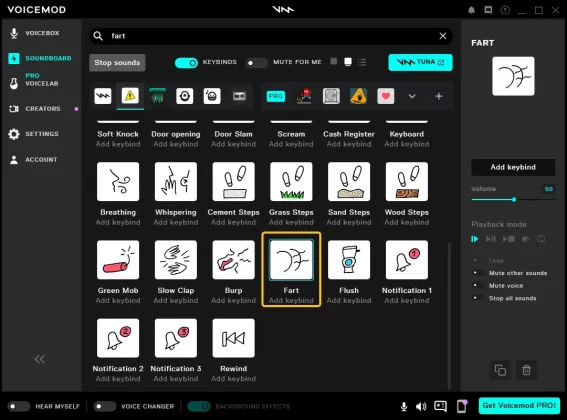Select the play/pause playback mode
Screen dimensions: 567x420
coord(491,239)
